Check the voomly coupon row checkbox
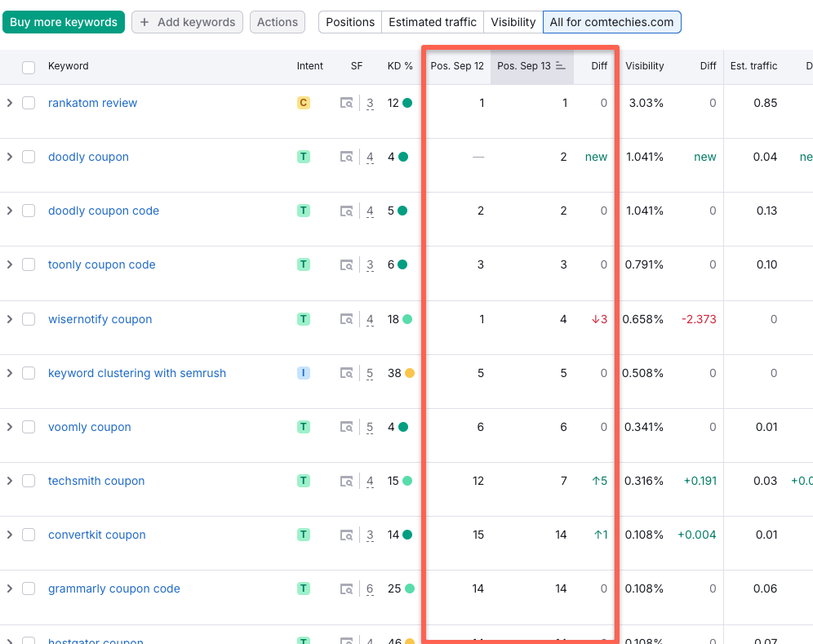Screen dimensions: 813x644 [29, 427]
